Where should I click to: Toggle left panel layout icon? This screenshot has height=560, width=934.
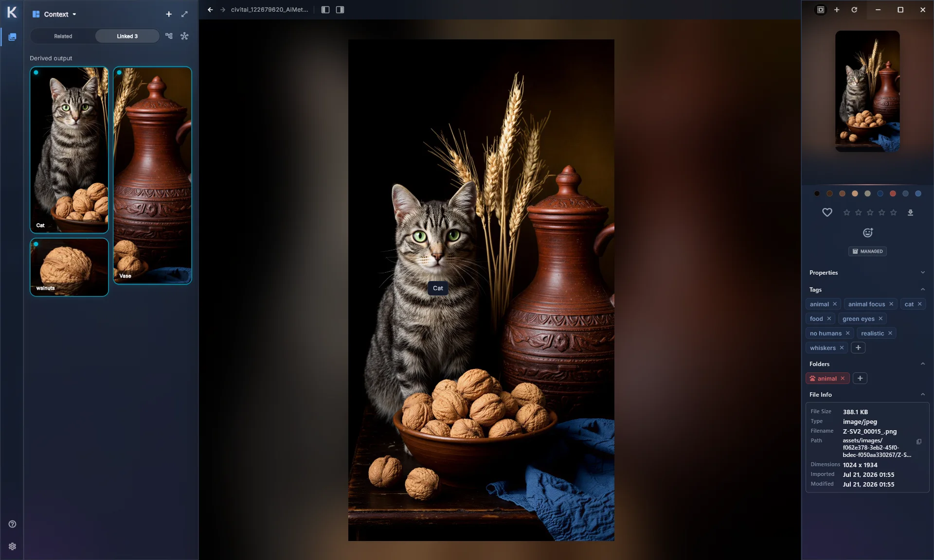[x=325, y=10]
